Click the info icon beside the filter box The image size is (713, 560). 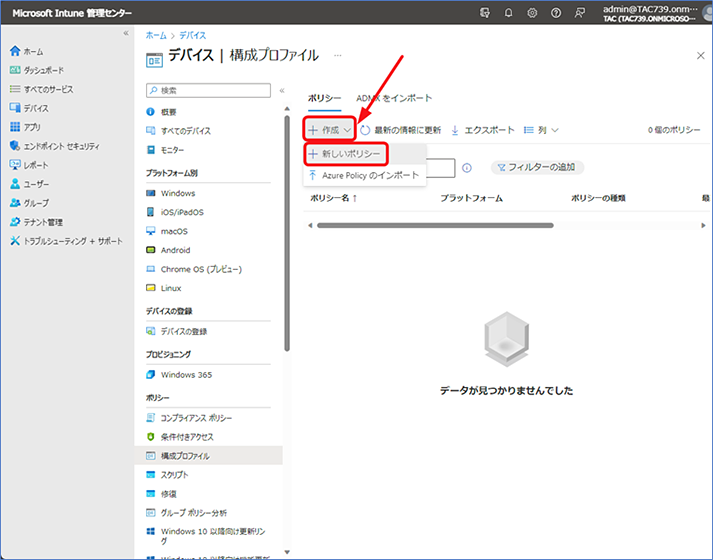[x=467, y=168]
